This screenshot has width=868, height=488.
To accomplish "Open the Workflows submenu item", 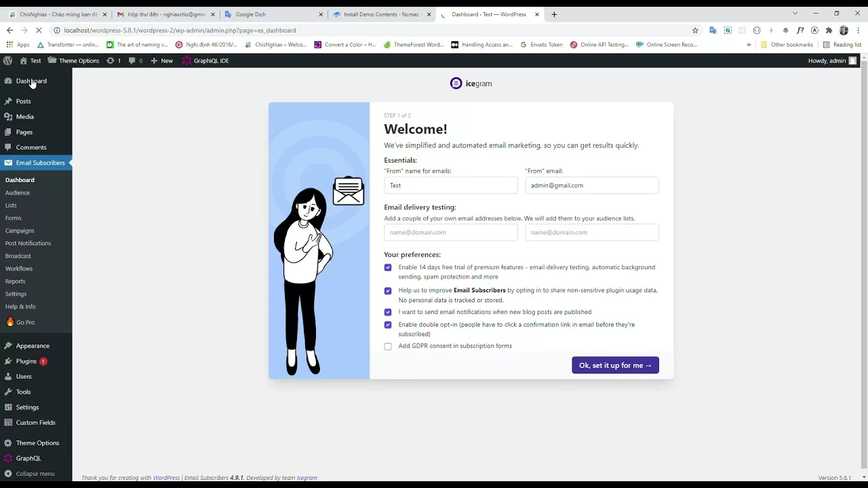I will coord(19,268).
